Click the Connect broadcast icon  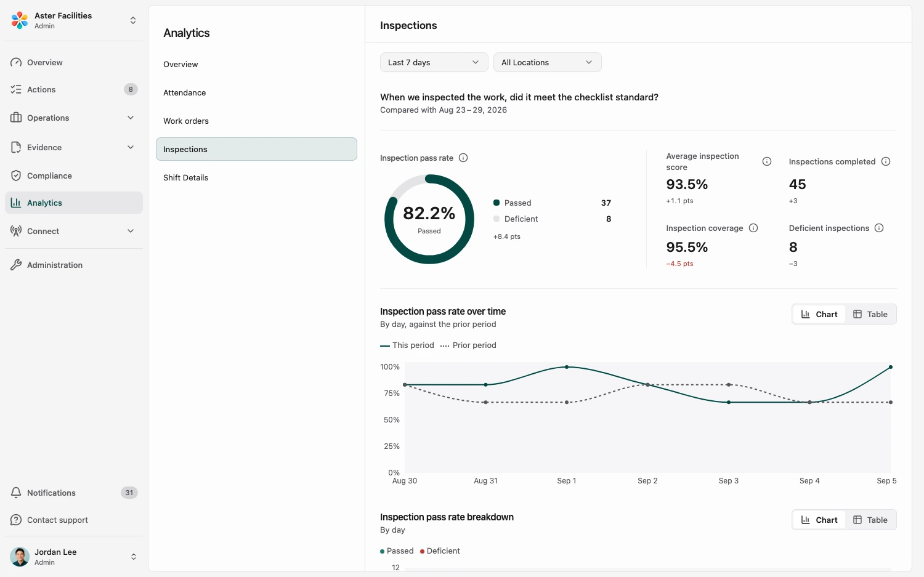pos(16,231)
